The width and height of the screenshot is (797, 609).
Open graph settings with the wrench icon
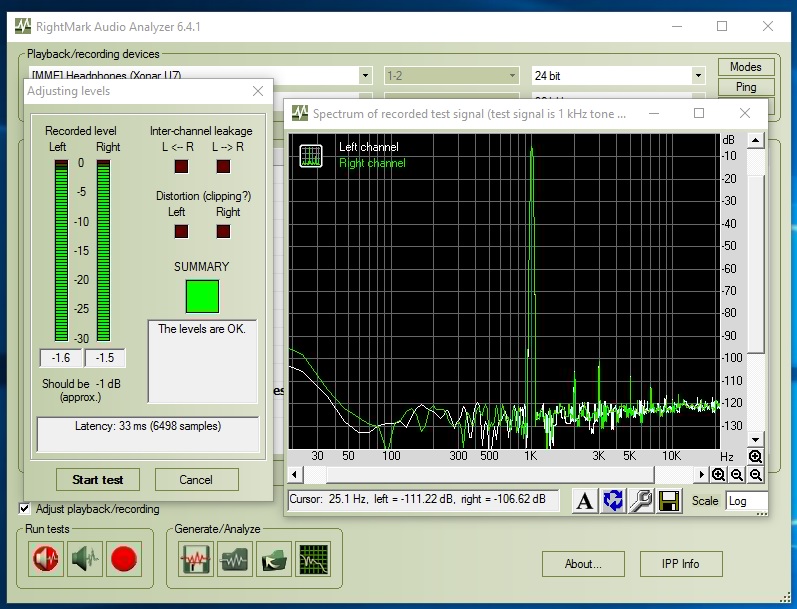[641, 501]
